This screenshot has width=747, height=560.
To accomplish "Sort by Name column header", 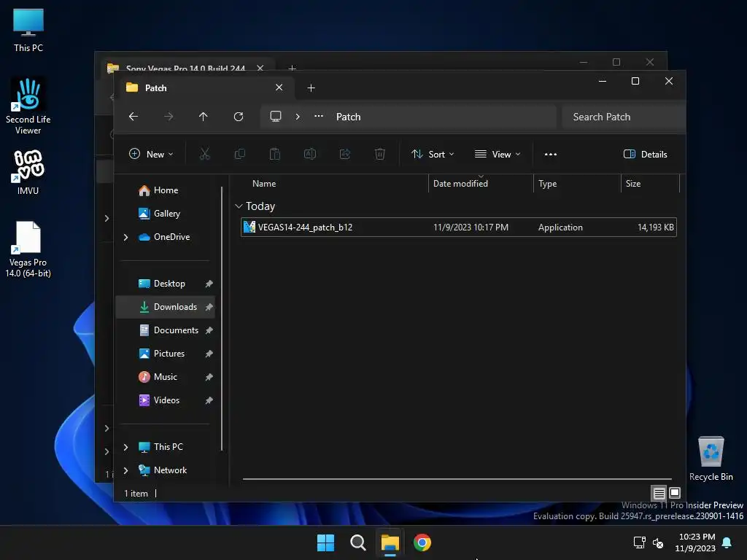I will point(264,184).
